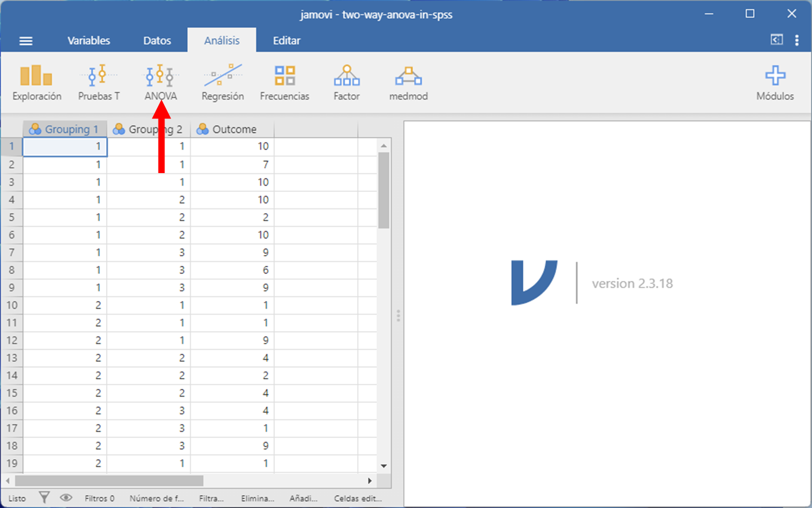This screenshot has width=812, height=508.
Task: Open the Regresión analysis menu
Action: pyautogui.click(x=222, y=82)
